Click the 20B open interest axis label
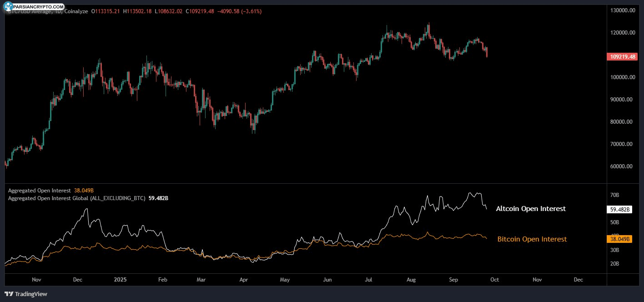Image resolution: width=644 pixels, height=302 pixels. click(614, 264)
